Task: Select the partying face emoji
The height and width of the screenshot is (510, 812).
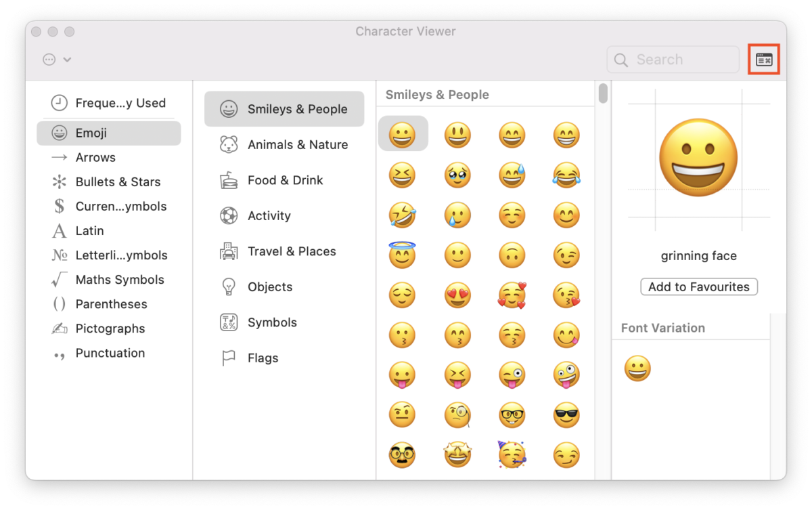Action: pyautogui.click(x=512, y=454)
